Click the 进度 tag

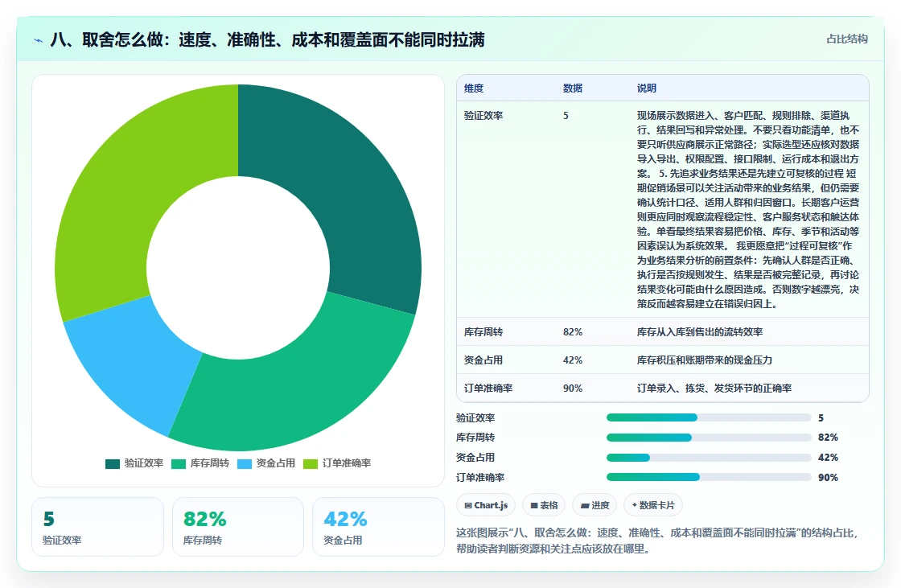pyautogui.click(x=594, y=505)
